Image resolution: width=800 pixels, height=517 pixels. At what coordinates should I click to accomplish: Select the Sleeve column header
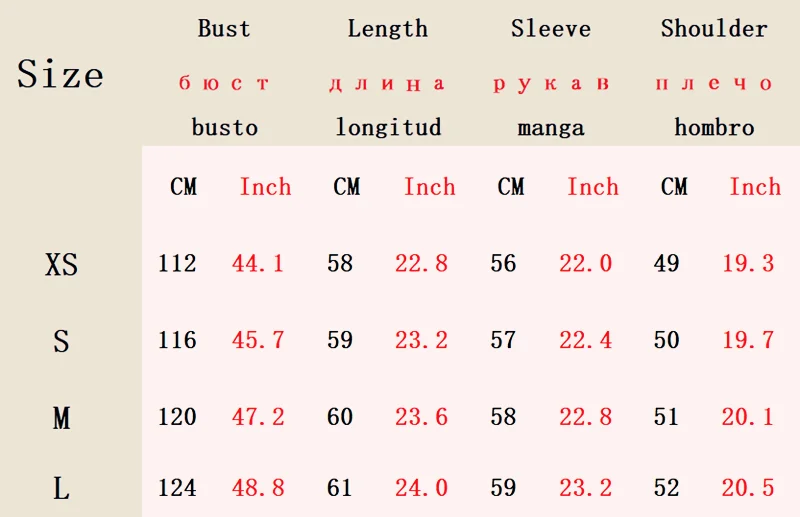tap(551, 29)
